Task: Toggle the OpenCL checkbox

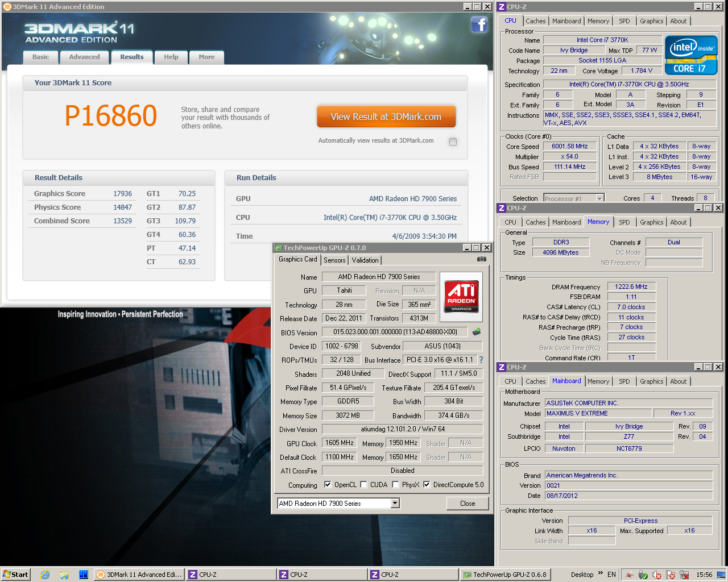Action: pyautogui.click(x=328, y=485)
